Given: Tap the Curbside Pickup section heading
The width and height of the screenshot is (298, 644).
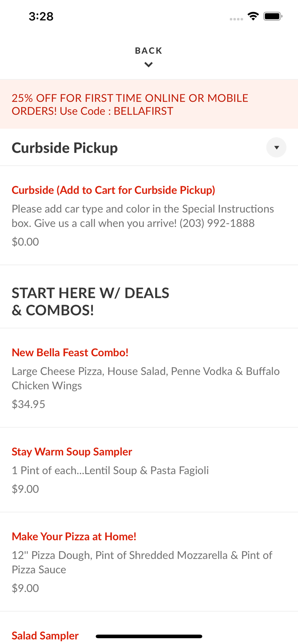Looking at the screenshot, I should (x=65, y=148).
